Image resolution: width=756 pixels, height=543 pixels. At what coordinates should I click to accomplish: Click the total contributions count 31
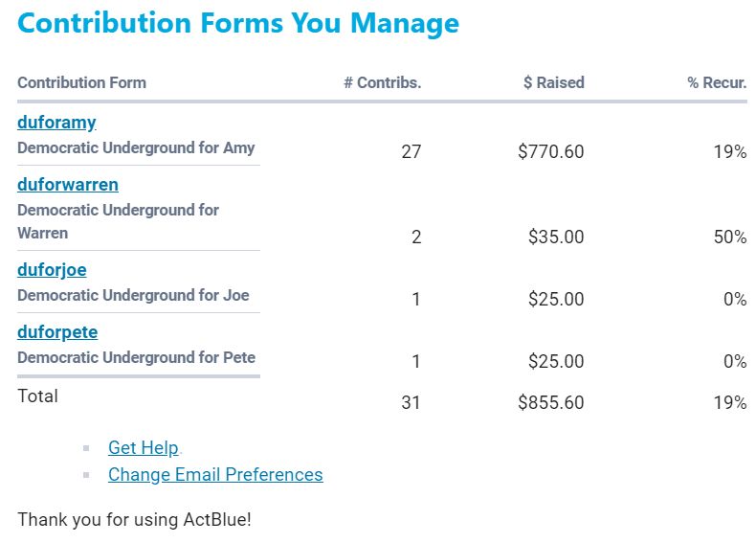411,403
